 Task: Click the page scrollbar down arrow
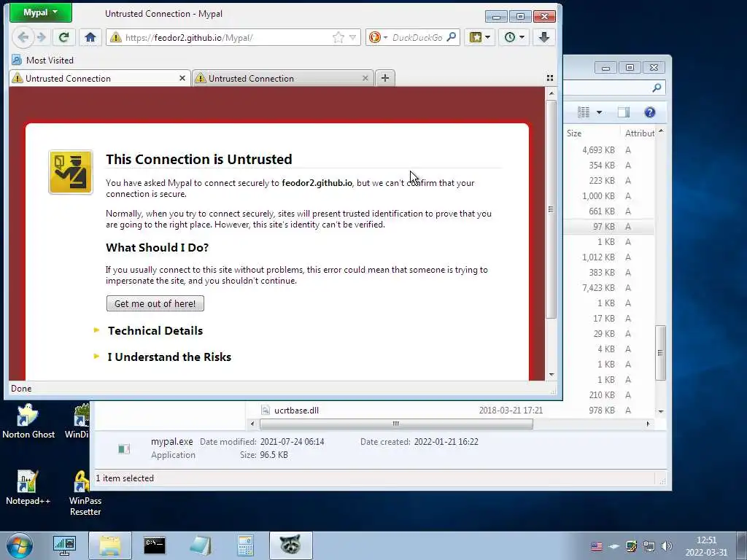[551, 375]
